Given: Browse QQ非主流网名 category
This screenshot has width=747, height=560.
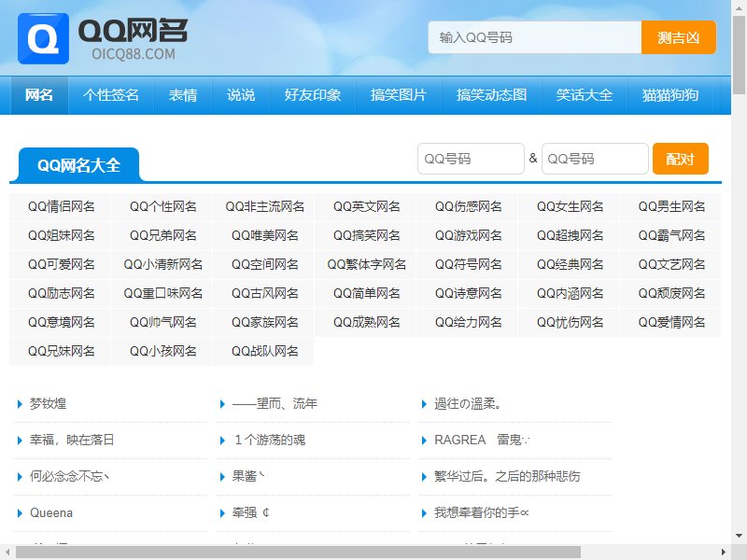Looking at the screenshot, I should click(264, 206).
